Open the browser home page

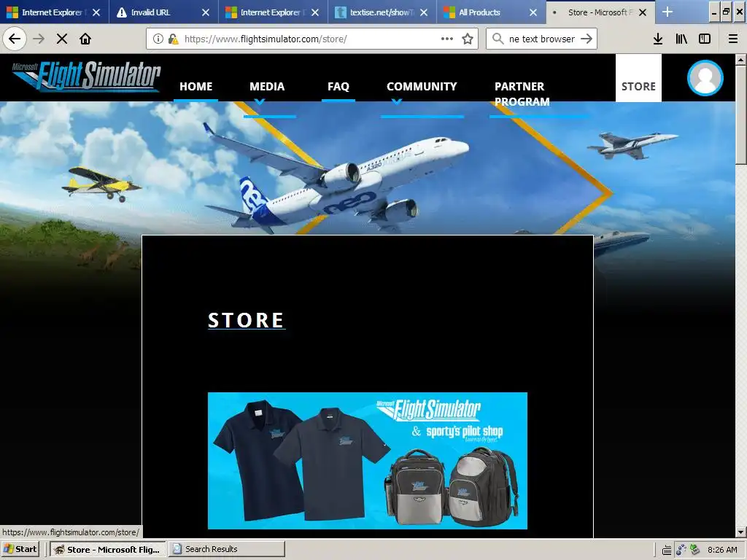(85, 39)
